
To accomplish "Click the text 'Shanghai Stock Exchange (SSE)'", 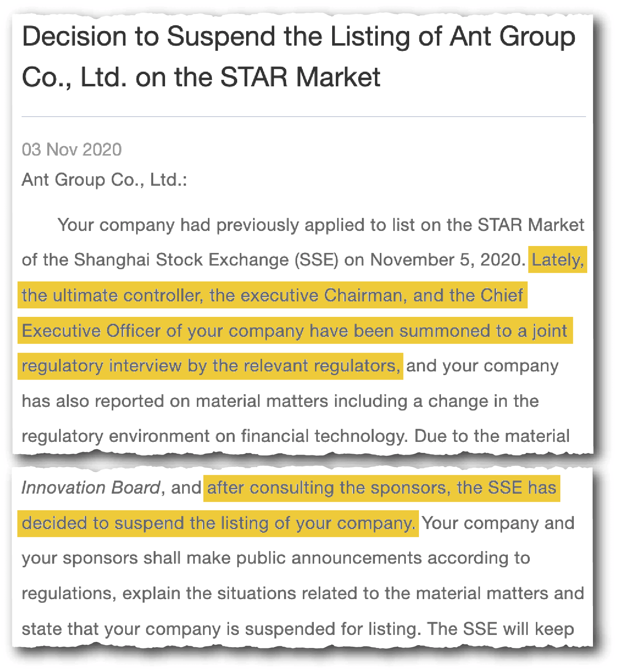I will (x=206, y=260).
